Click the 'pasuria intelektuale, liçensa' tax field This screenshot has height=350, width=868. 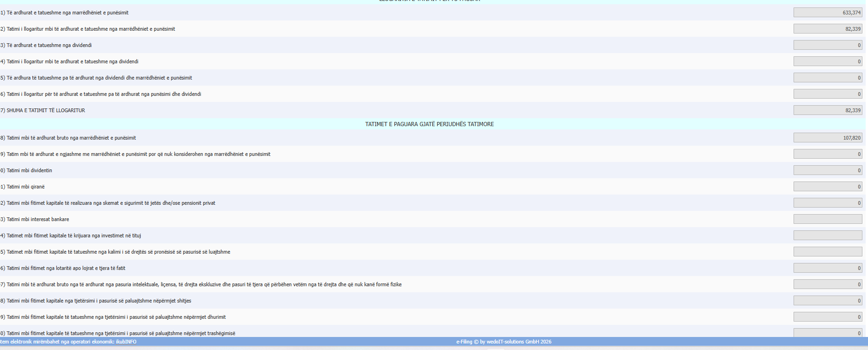(x=828, y=284)
